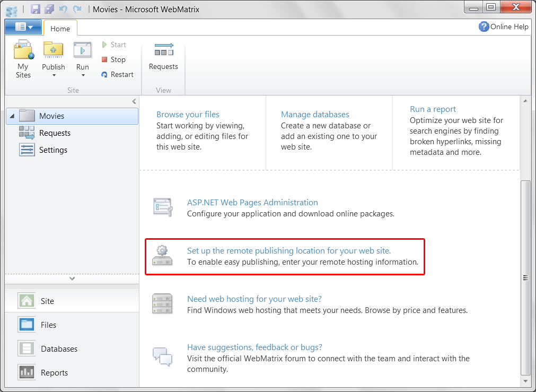Open the Manage databases link
536x392 pixels.
pyautogui.click(x=315, y=114)
